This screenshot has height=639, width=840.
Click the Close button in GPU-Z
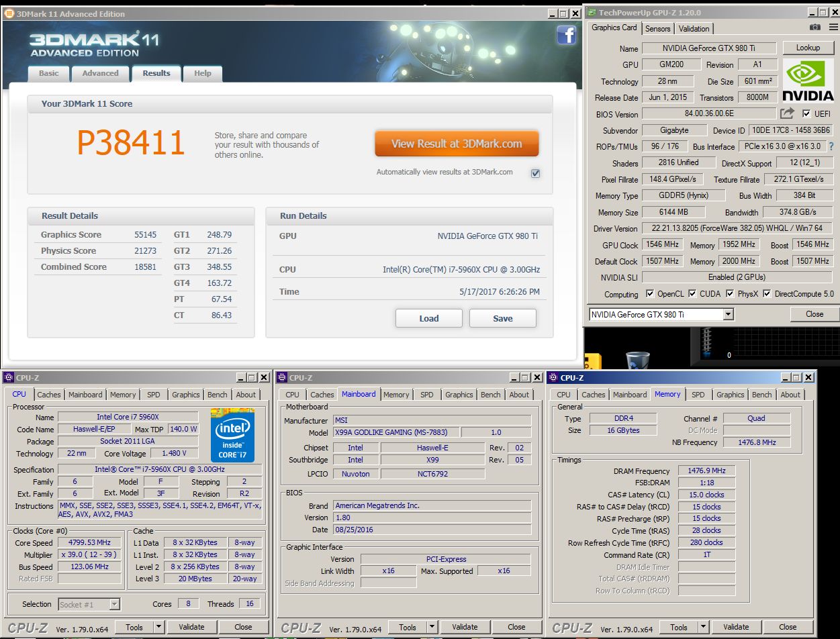[814, 313]
